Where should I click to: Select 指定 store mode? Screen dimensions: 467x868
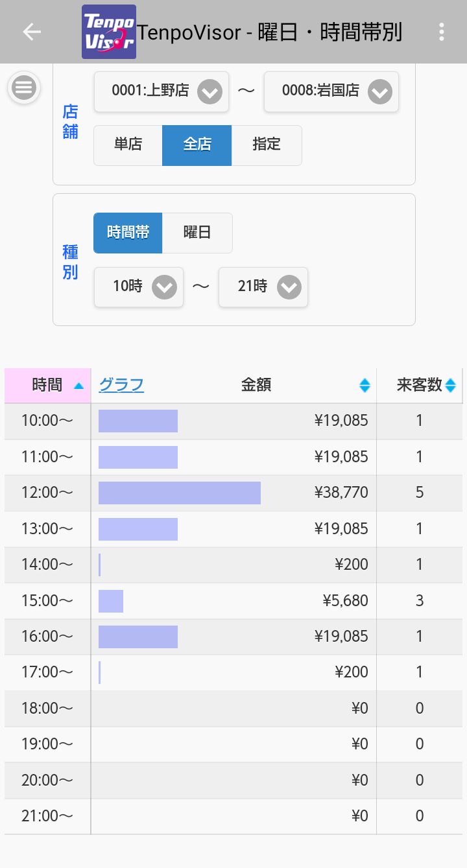(x=267, y=145)
